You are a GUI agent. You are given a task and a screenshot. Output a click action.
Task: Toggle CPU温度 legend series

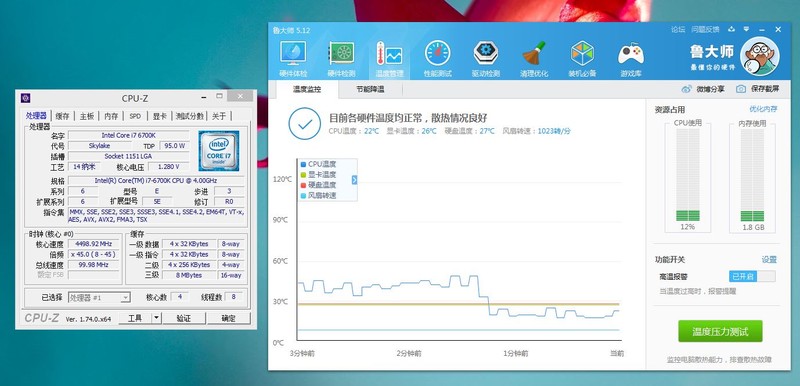pyautogui.click(x=318, y=164)
